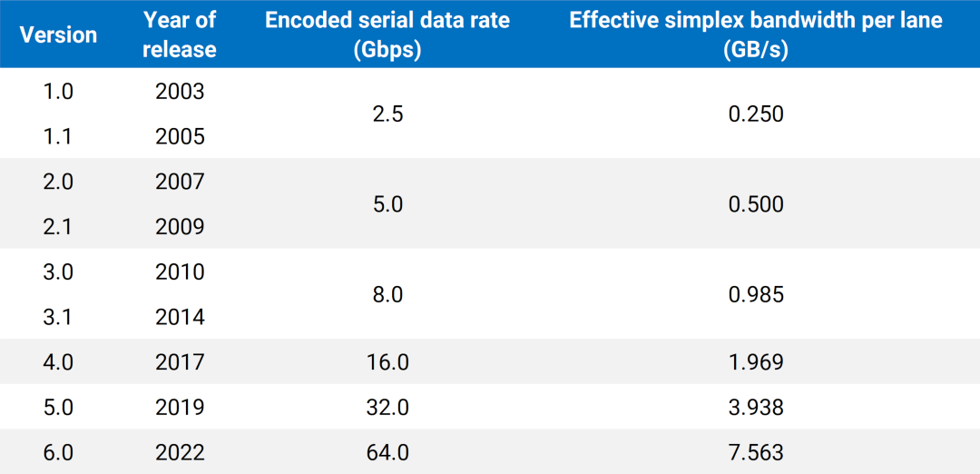Click the Year of release header

[180, 34]
